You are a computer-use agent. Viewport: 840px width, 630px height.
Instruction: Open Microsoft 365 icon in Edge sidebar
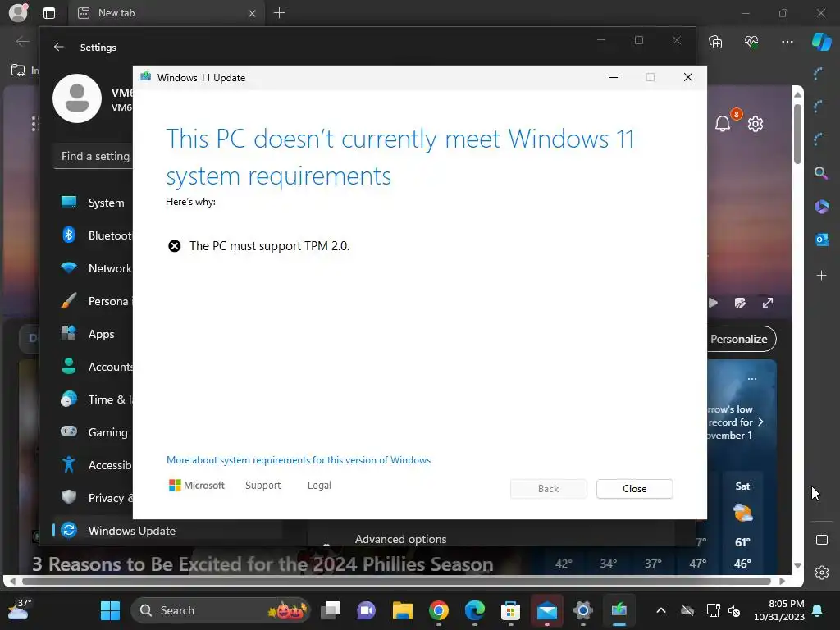click(x=821, y=206)
